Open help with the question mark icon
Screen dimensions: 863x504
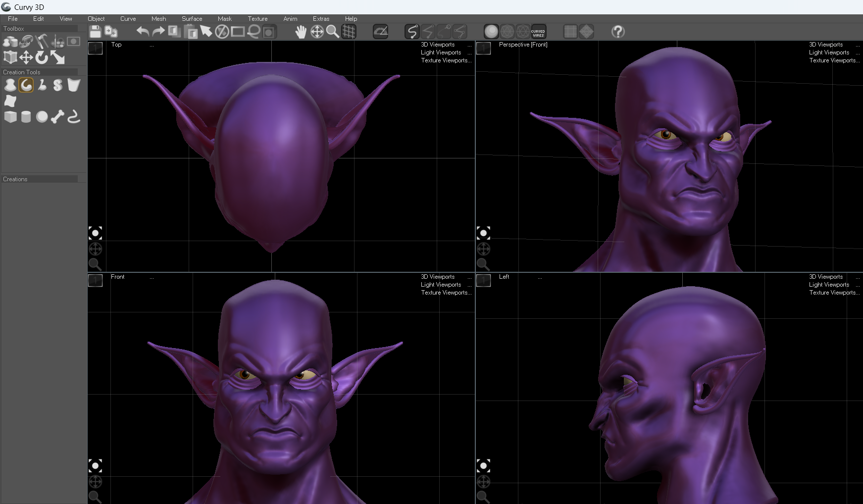[618, 32]
